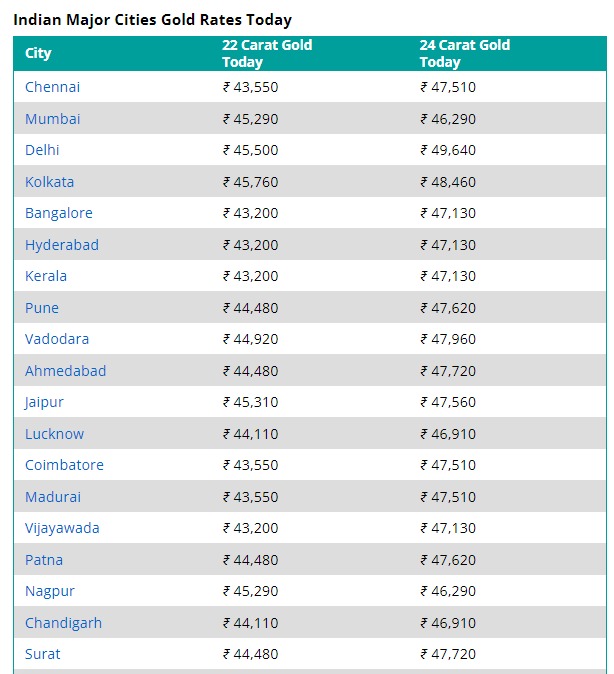
Task: Open the Surat gold rate link
Action: 43,654
